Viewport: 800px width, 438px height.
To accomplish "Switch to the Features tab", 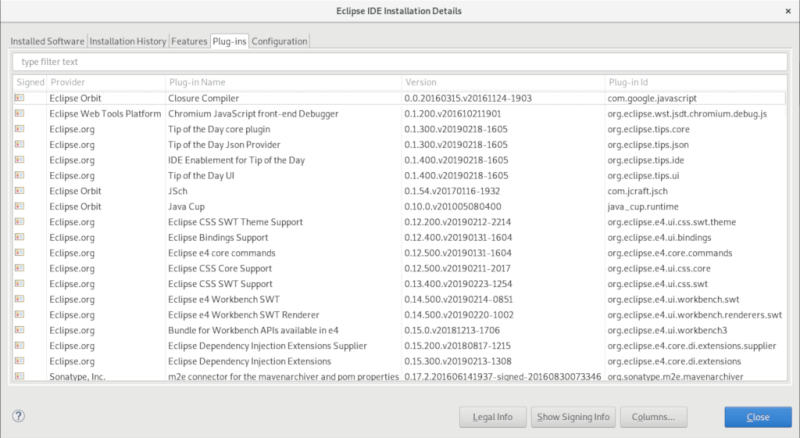I will [189, 41].
